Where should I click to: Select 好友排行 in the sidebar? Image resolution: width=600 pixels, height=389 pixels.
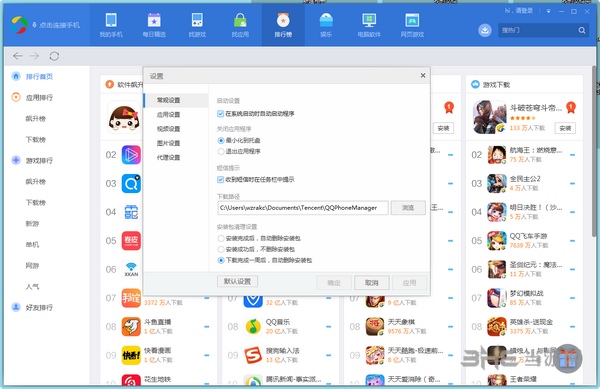[x=39, y=307]
